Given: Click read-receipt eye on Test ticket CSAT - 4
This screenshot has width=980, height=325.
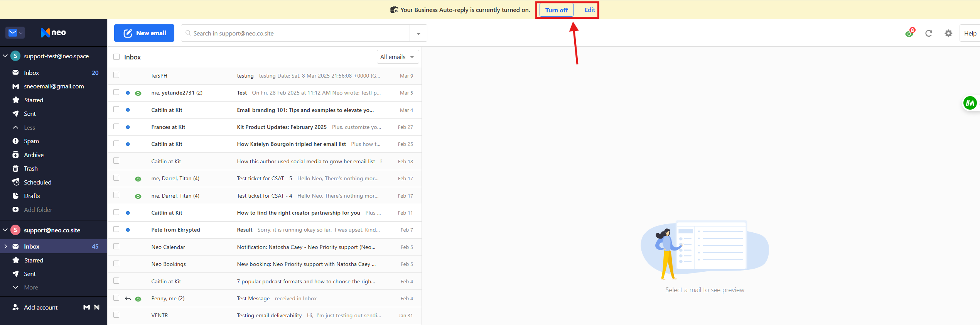Looking at the screenshot, I should (x=138, y=196).
